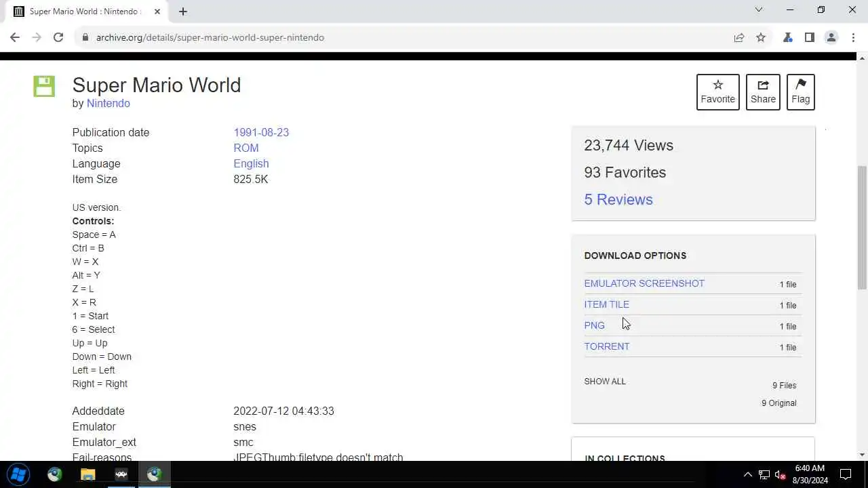Download the PNG option
The width and height of the screenshot is (868, 488).
pyautogui.click(x=595, y=325)
